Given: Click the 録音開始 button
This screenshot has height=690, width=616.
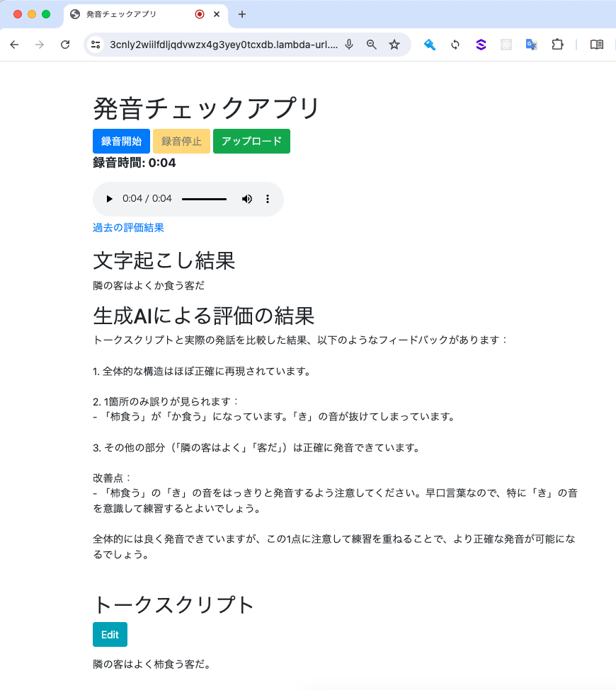Looking at the screenshot, I should pyautogui.click(x=122, y=142).
